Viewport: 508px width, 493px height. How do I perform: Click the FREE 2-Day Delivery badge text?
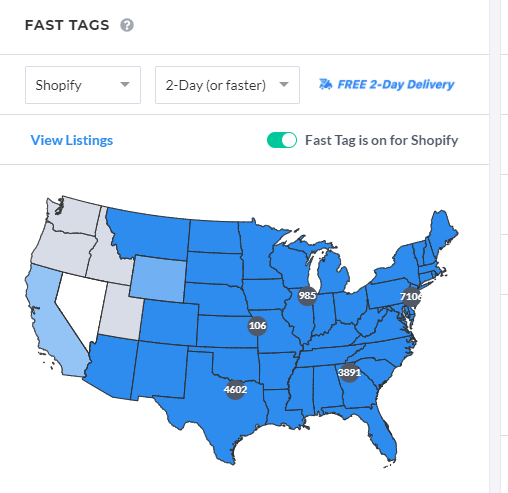click(396, 85)
